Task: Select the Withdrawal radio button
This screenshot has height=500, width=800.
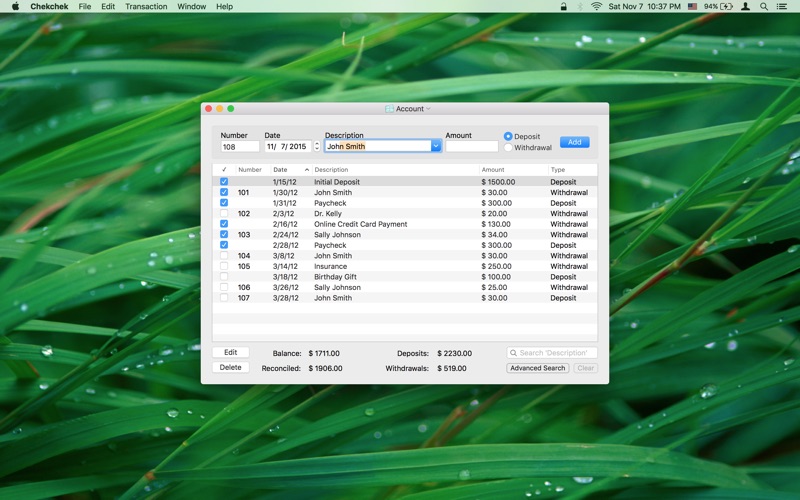Action: click(508, 148)
